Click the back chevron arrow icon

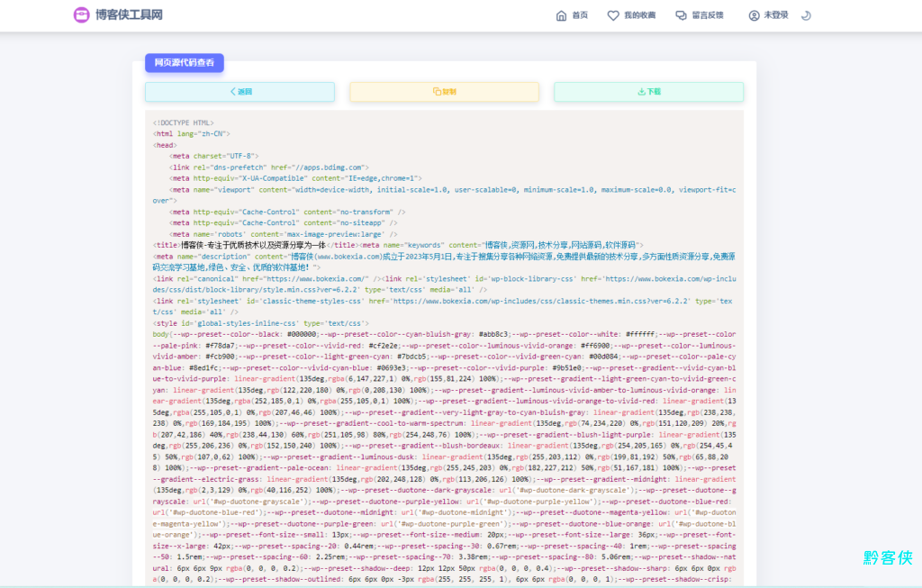[232, 92]
